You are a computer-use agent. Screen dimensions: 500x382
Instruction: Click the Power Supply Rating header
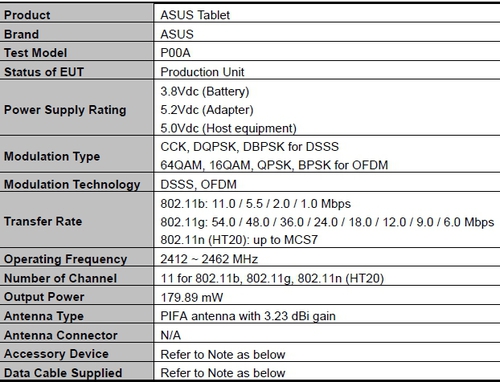(x=65, y=110)
